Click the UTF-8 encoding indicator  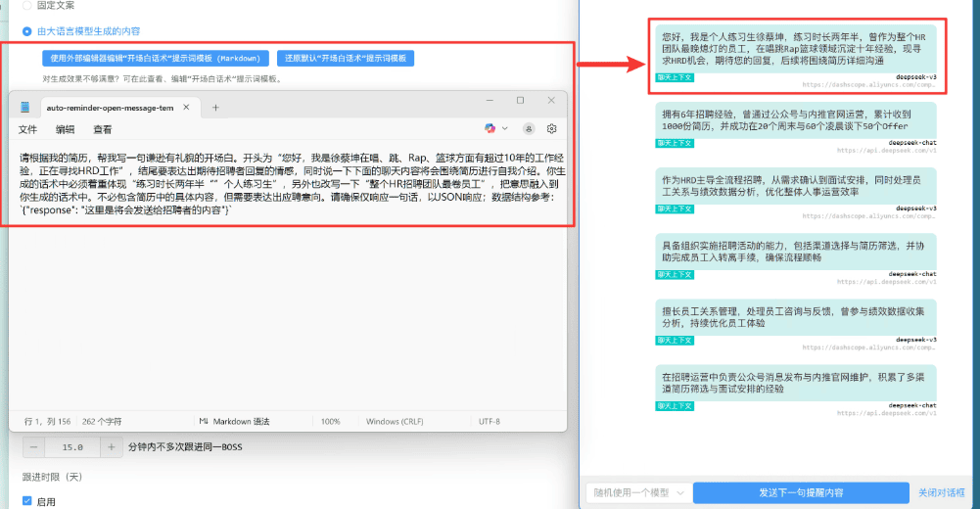490,422
